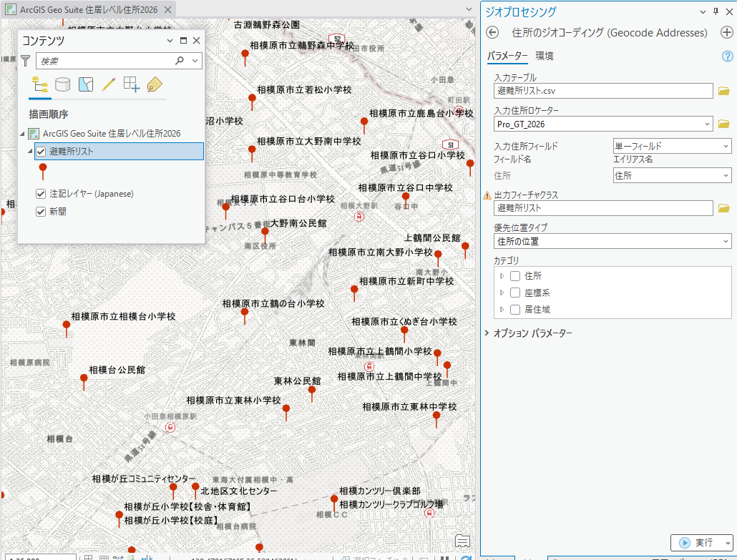Screen dimensions: 737x560
Task: Go back using geoprocessing back arrow
Action: tap(492, 33)
